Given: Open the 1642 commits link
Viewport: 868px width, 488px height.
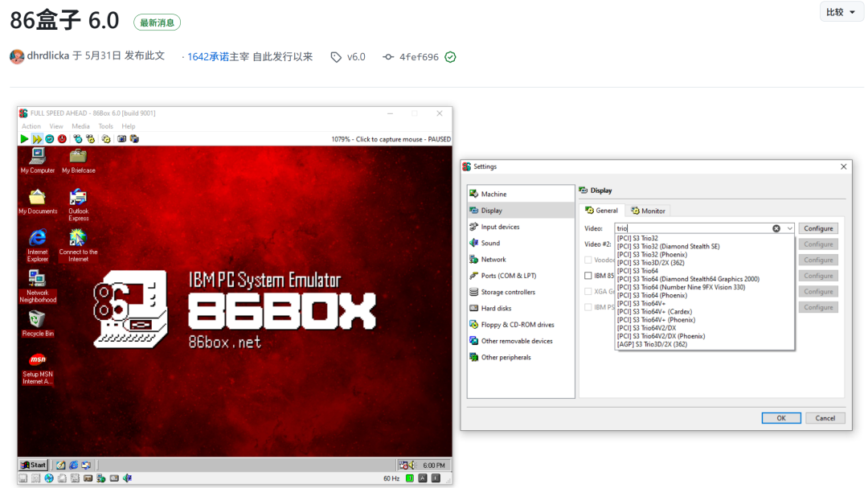Looking at the screenshot, I should (207, 56).
